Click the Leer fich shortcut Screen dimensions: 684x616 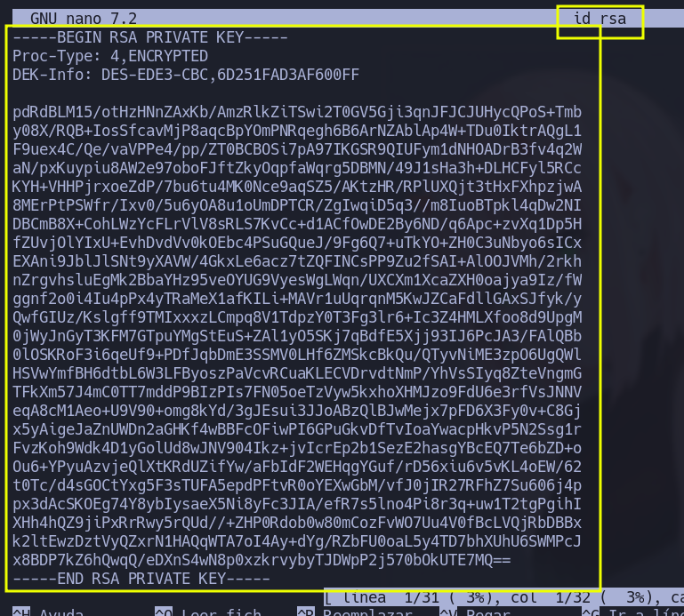[x=205, y=612]
